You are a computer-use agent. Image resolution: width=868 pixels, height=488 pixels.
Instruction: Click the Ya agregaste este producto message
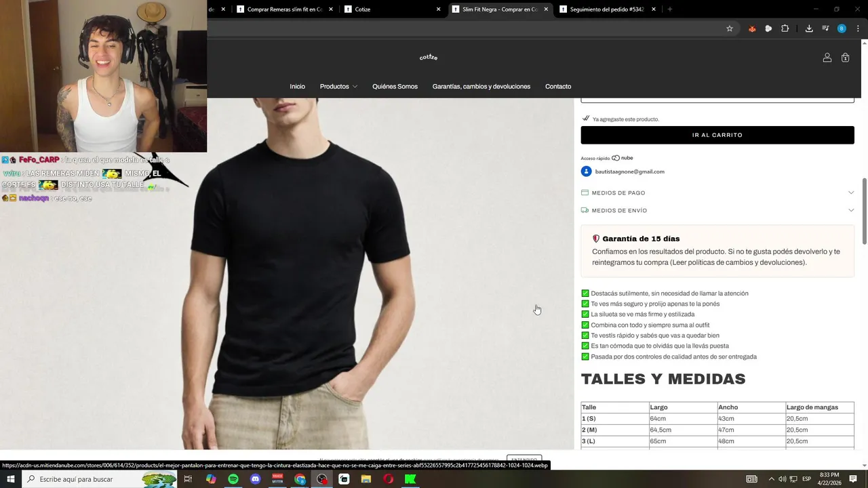[x=626, y=119]
